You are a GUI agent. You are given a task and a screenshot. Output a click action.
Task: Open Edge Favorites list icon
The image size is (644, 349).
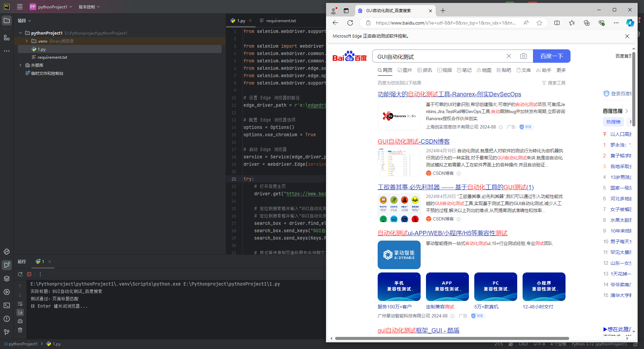[x=572, y=23]
